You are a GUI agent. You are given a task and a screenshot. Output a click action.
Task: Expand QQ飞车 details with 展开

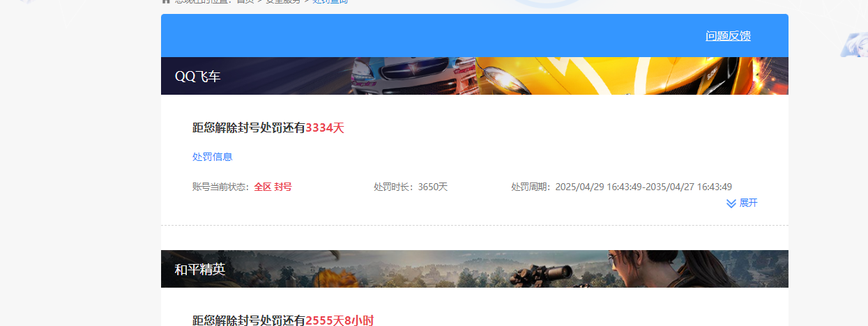[x=748, y=203]
